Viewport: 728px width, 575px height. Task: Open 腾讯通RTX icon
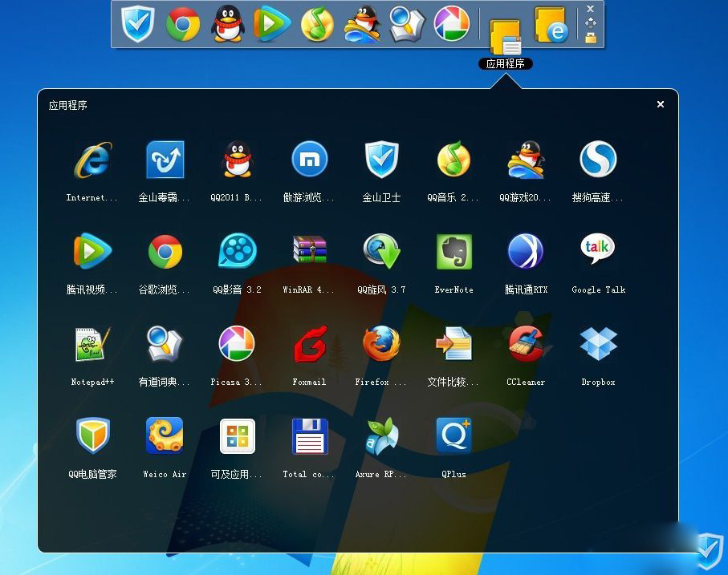coord(526,251)
